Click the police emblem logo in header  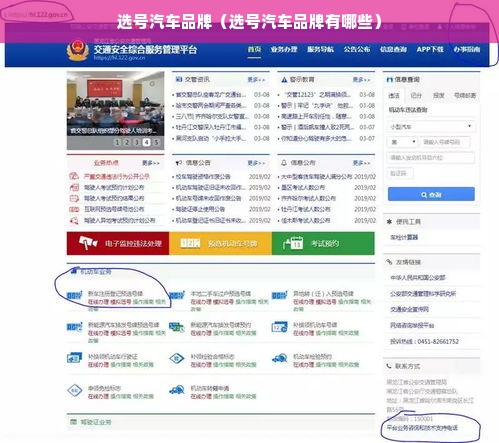click(77, 51)
